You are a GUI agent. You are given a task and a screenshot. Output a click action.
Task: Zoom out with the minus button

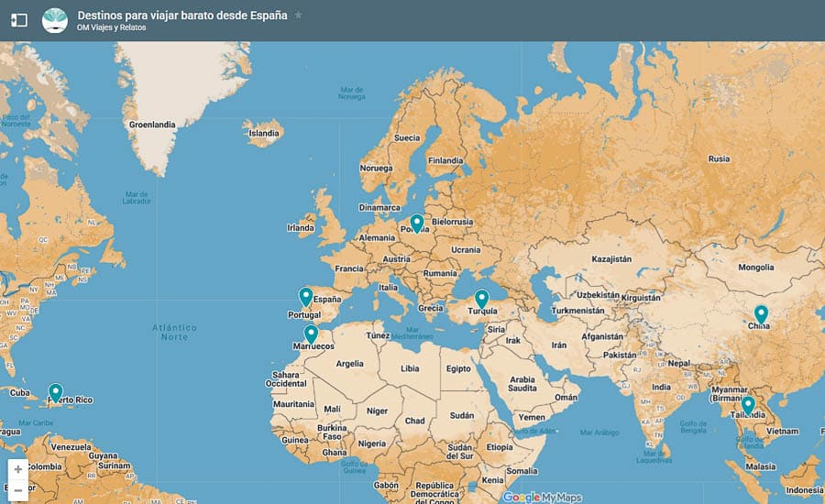coord(18,490)
